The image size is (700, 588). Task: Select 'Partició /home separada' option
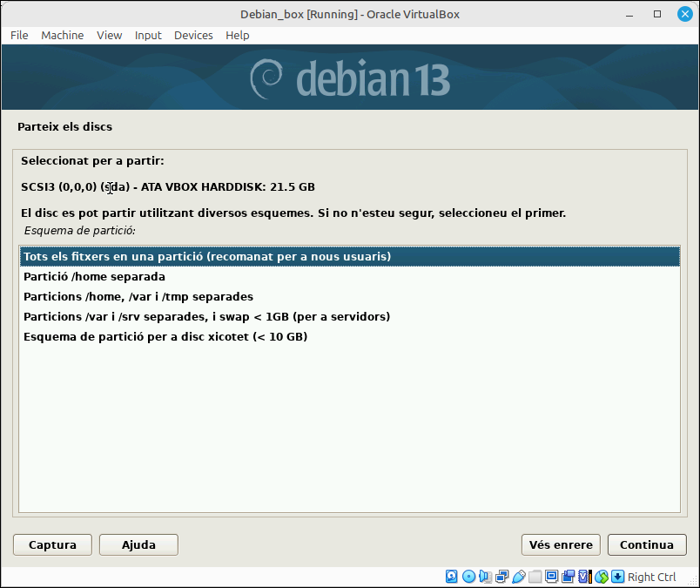click(349, 276)
